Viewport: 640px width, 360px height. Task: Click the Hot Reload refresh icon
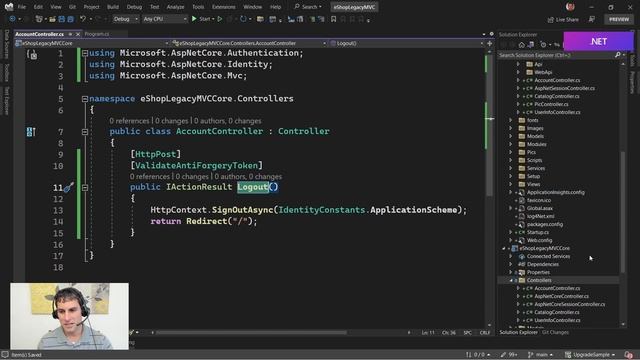[243, 19]
